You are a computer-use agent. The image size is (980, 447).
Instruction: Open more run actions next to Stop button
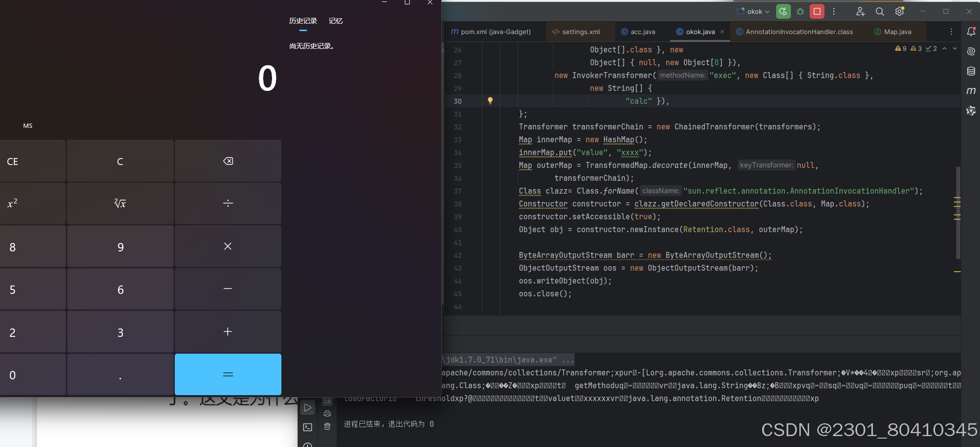coord(834,11)
